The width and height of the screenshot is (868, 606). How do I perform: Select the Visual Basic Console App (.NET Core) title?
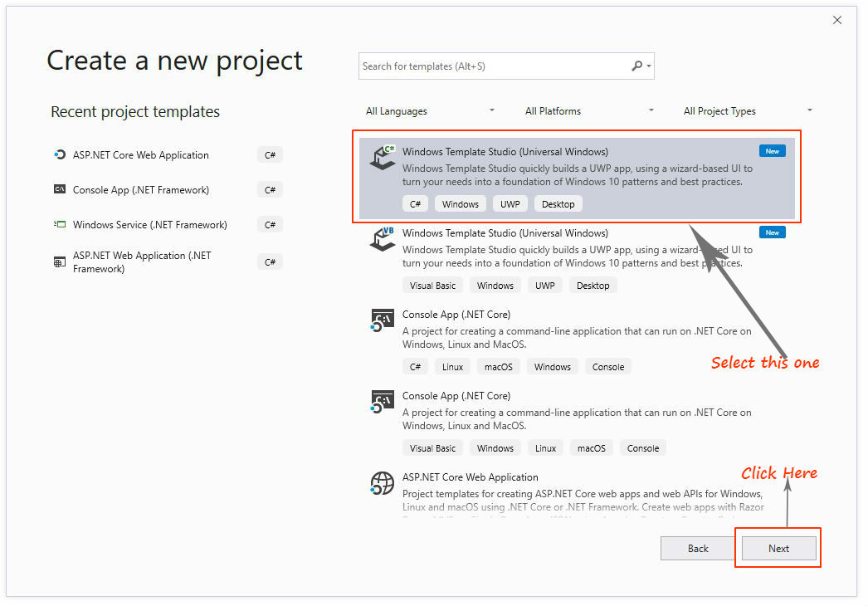(x=456, y=396)
